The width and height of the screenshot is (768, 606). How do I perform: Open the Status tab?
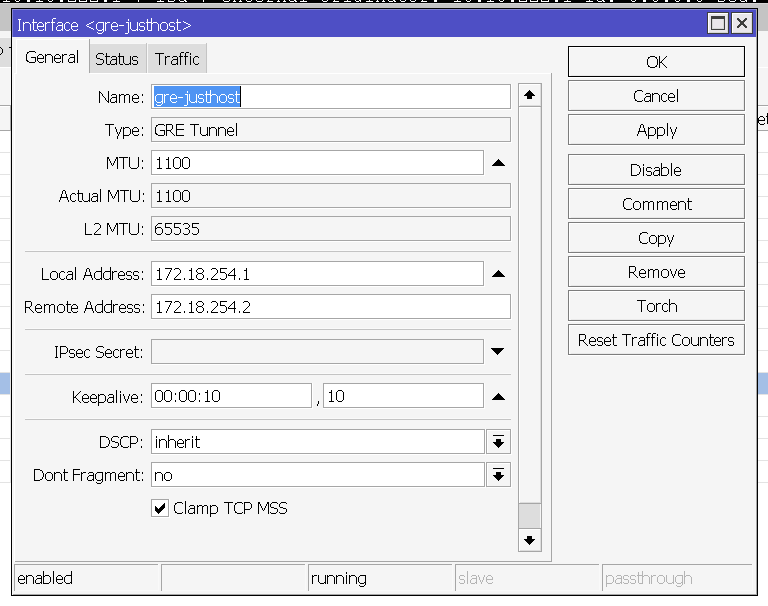click(117, 59)
